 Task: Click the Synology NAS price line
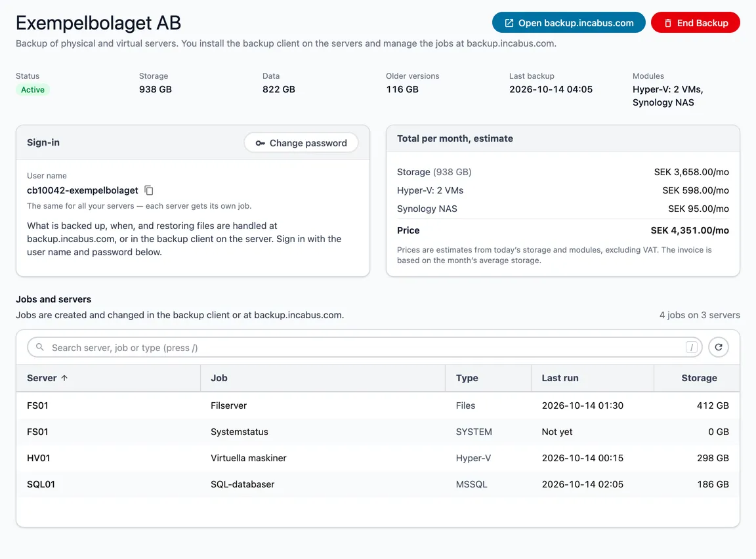[562, 209]
